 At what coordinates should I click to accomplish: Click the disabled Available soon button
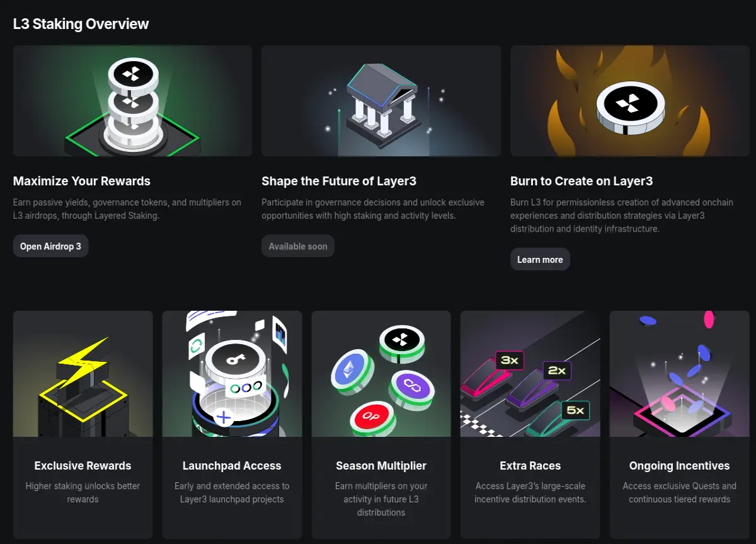coord(298,246)
